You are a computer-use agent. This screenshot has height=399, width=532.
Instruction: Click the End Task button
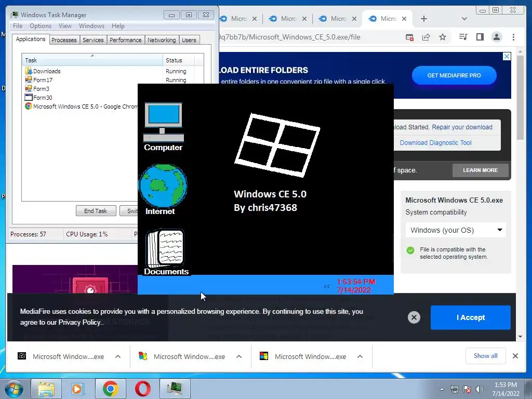[x=96, y=211]
